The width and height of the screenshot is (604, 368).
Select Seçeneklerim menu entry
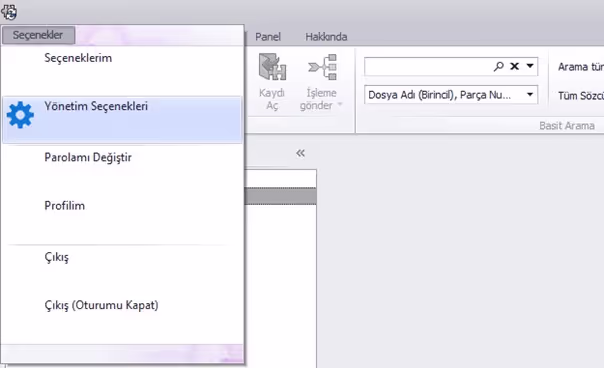pyautogui.click(x=122, y=70)
